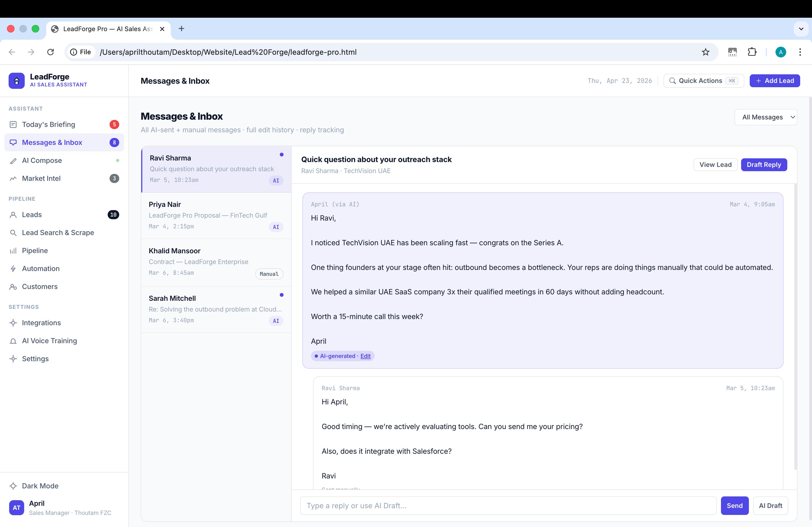This screenshot has width=812, height=527.
Task: Open the All Messages filter dropdown
Action: [x=766, y=117]
